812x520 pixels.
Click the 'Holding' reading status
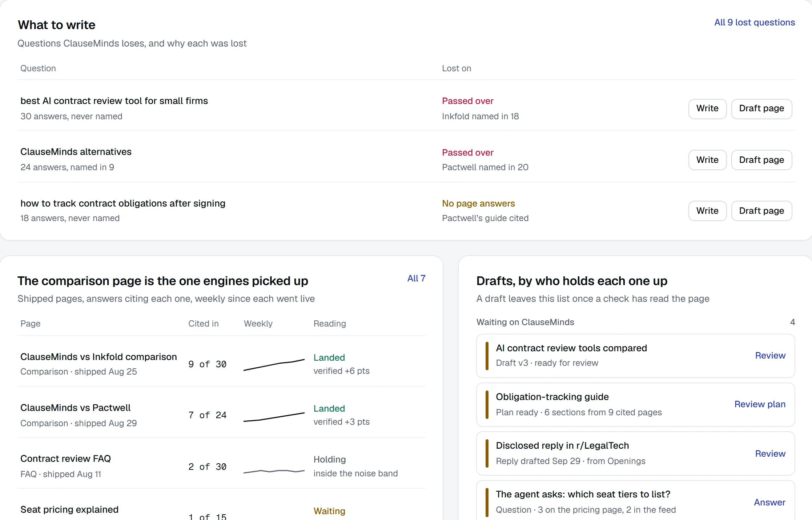[330, 459]
